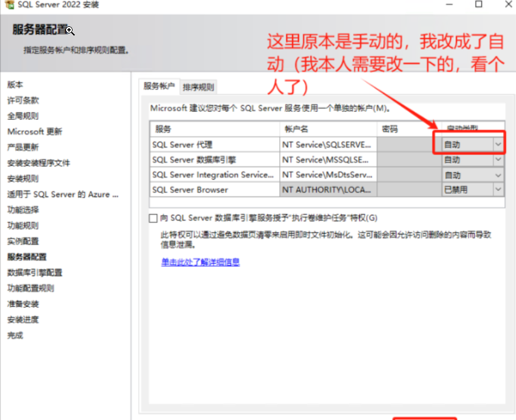This screenshot has height=420, width=516.
Task: Go to 适用于 SQL Server 的 Azure step
Action: (x=63, y=194)
